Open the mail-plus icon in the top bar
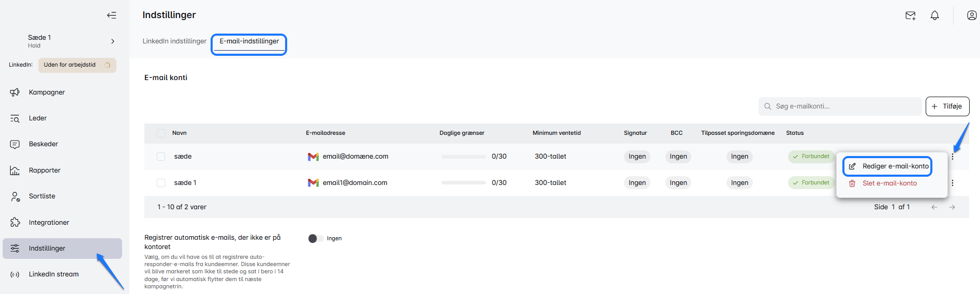The height and width of the screenshot is (294, 980). click(x=910, y=16)
